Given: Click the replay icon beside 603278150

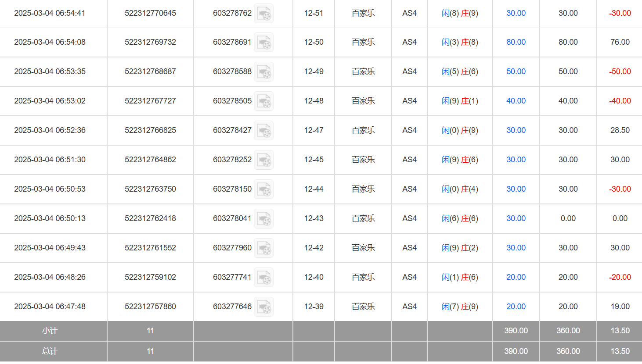Looking at the screenshot, I should coord(264,189).
